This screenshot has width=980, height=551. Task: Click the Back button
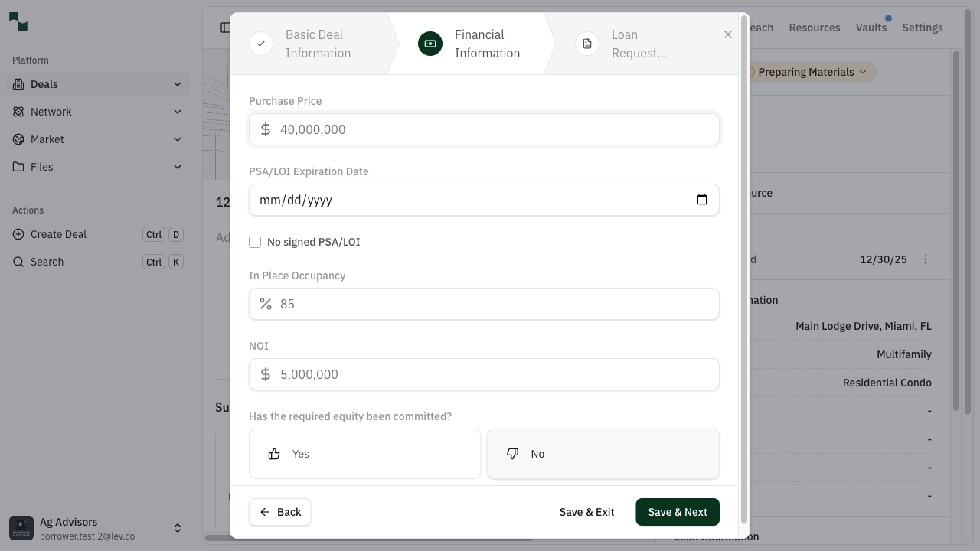point(279,511)
